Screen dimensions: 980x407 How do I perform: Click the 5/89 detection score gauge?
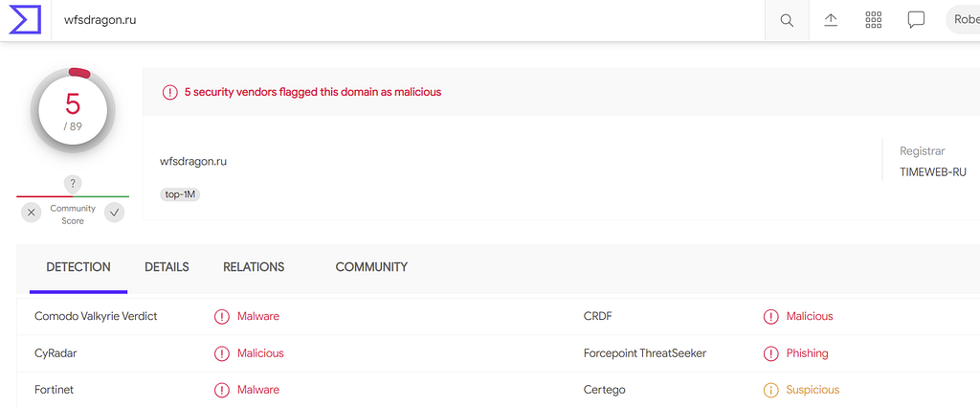tap(73, 111)
